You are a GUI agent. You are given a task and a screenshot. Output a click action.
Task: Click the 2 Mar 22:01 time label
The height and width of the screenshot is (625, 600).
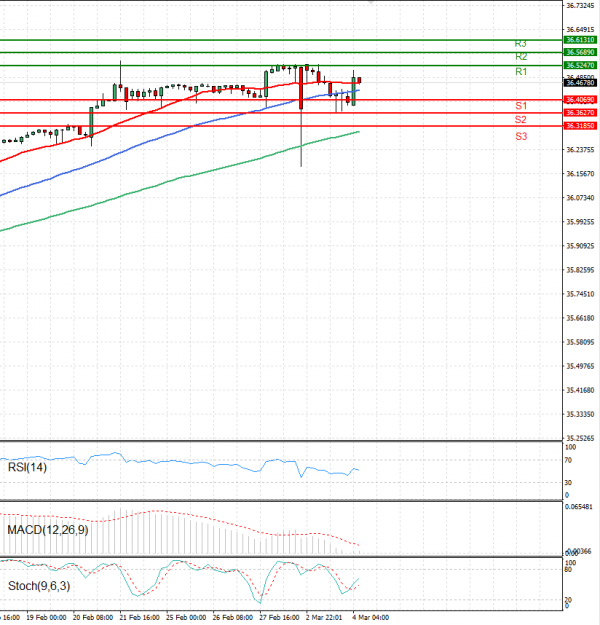click(x=324, y=617)
